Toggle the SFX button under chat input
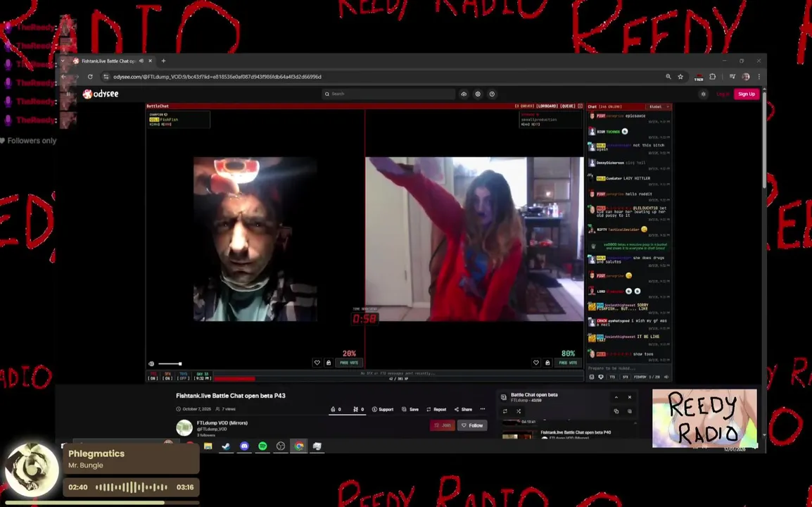Viewport: 812px width, 507px height. (625, 377)
